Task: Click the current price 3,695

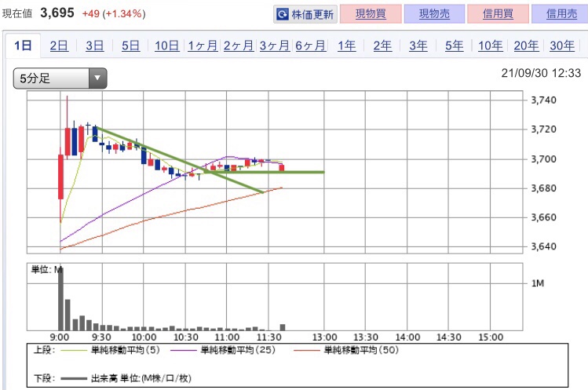Action: click(x=57, y=13)
